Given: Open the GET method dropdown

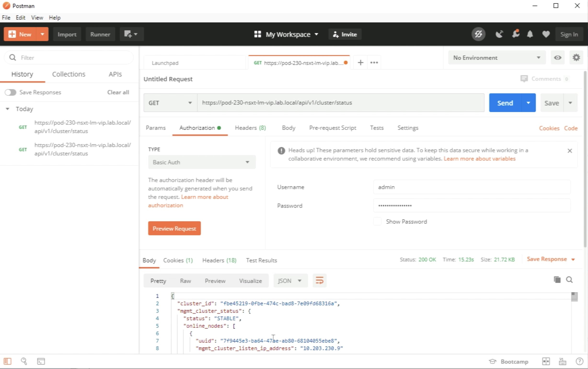Looking at the screenshot, I should click(170, 103).
